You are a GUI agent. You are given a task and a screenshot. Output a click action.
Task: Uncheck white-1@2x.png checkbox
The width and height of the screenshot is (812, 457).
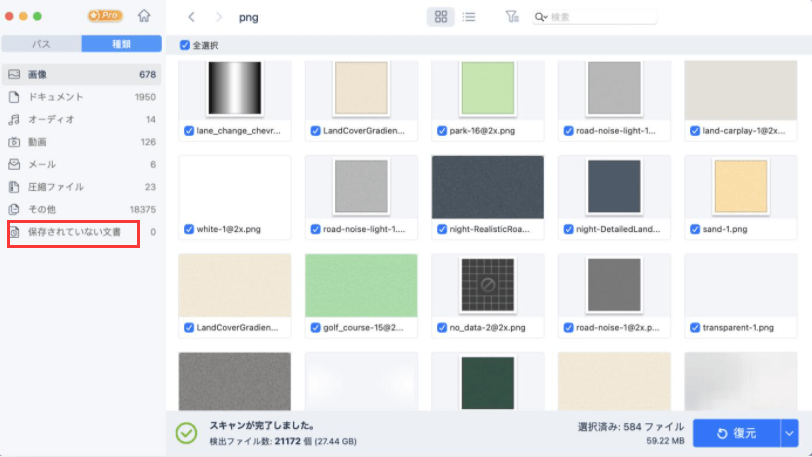tap(189, 229)
